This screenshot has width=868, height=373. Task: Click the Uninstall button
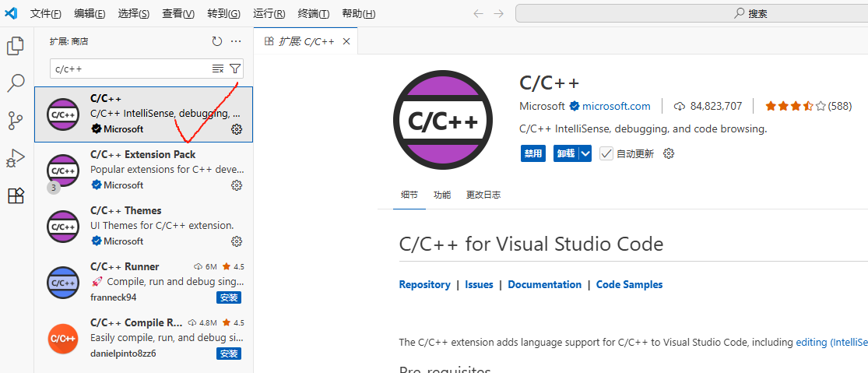click(x=566, y=153)
